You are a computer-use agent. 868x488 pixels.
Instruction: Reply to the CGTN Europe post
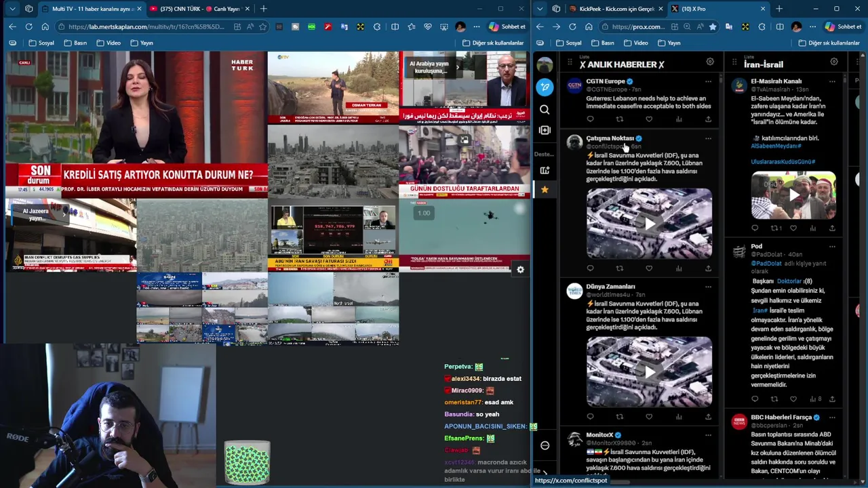(x=590, y=119)
